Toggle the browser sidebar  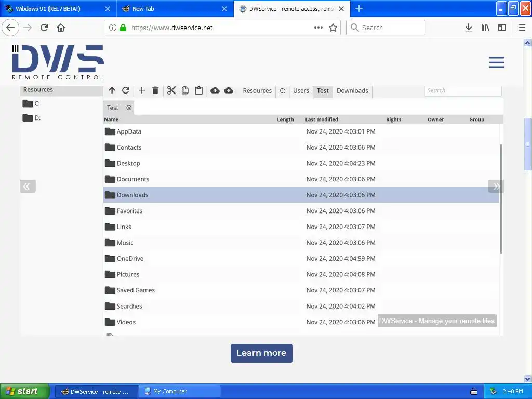click(502, 28)
